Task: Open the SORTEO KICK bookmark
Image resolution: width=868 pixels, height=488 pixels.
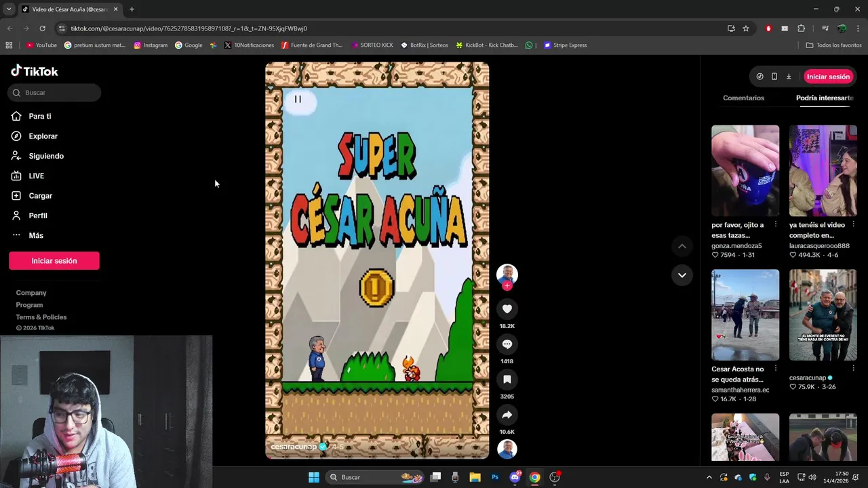Action: [372, 45]
